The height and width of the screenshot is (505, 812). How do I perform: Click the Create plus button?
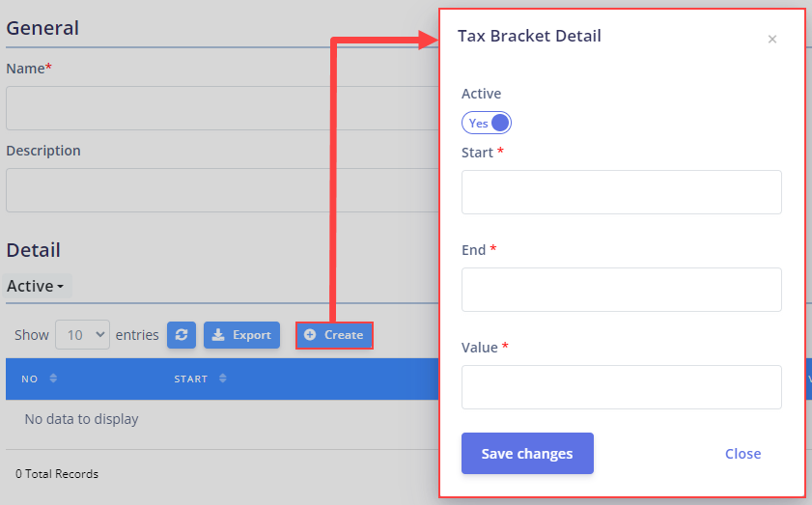click(x=334, y=335)
